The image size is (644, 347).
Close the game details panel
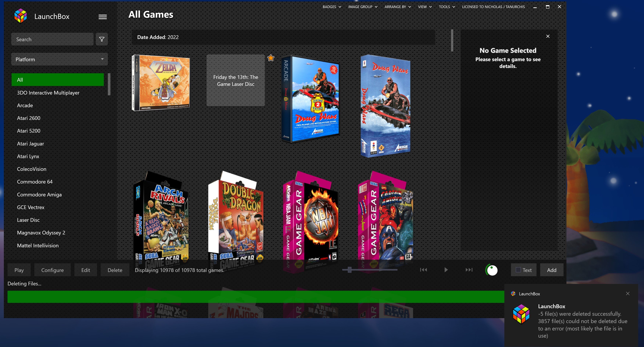click(548, 36)
